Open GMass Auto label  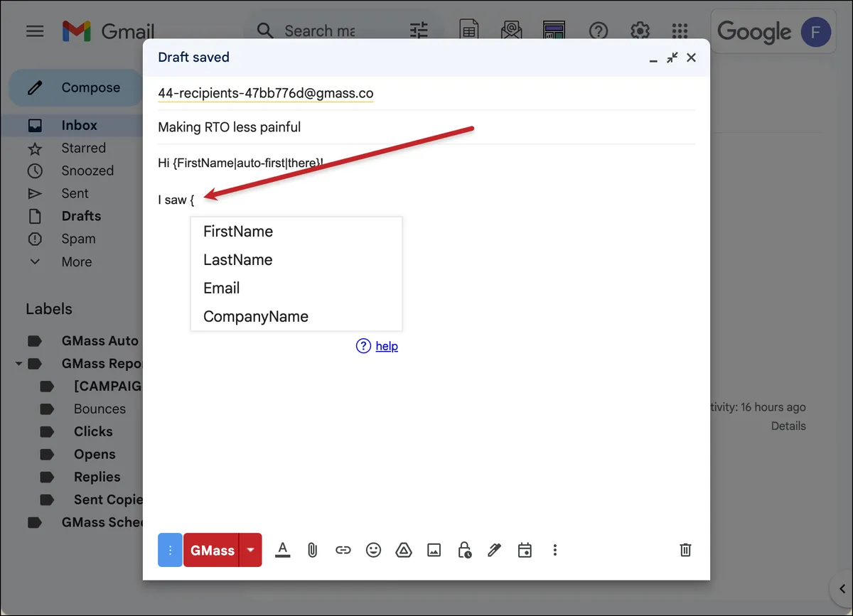coord(100,341)
